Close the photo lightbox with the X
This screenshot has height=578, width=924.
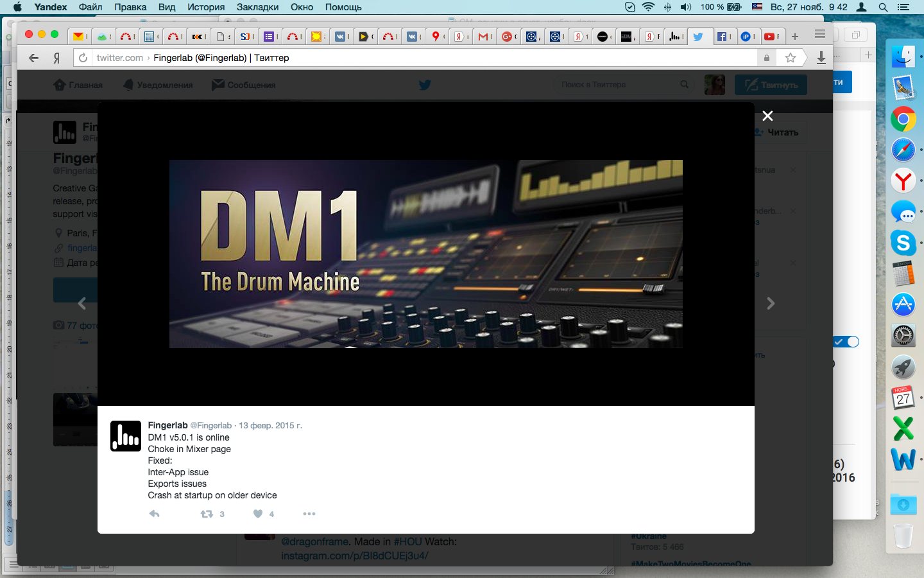[767, 116]
